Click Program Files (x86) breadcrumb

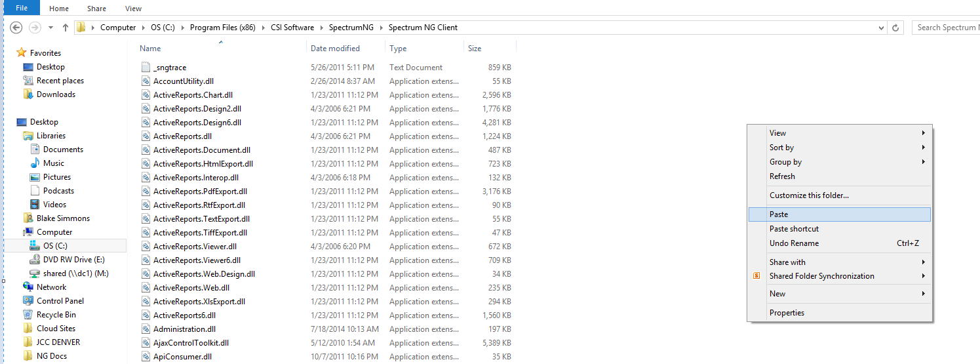tap(224, 28)
